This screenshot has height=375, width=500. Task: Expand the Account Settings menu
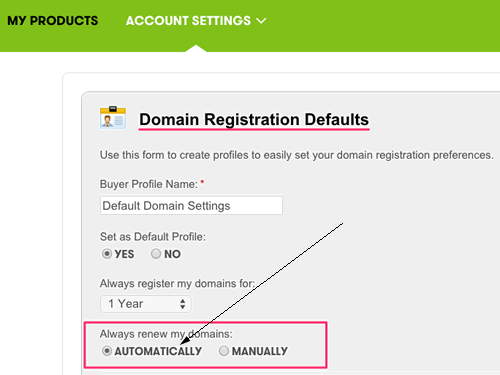tap(196, 21)
